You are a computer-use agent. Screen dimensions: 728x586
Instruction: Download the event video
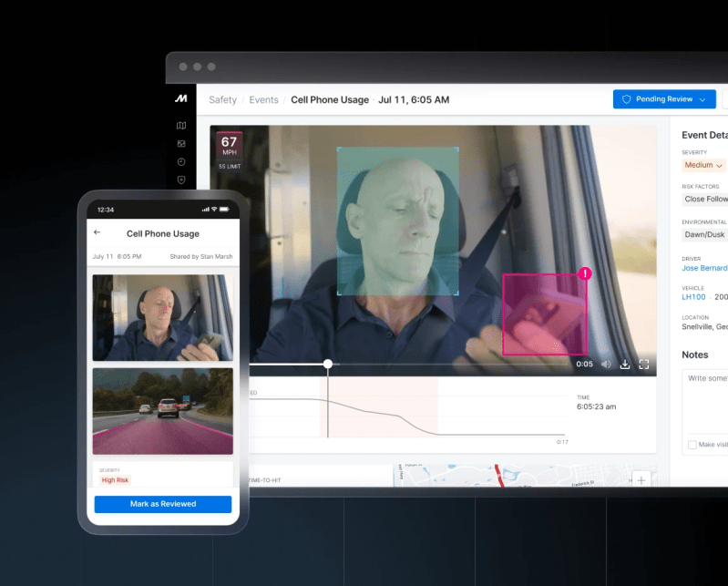tap(625, 364)
